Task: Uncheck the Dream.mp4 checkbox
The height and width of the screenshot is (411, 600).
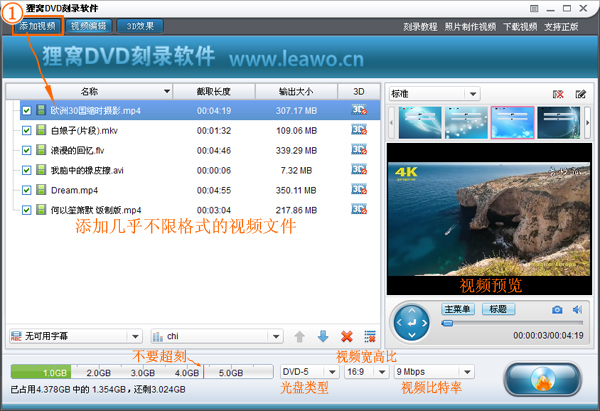Action: pos(26,190)
